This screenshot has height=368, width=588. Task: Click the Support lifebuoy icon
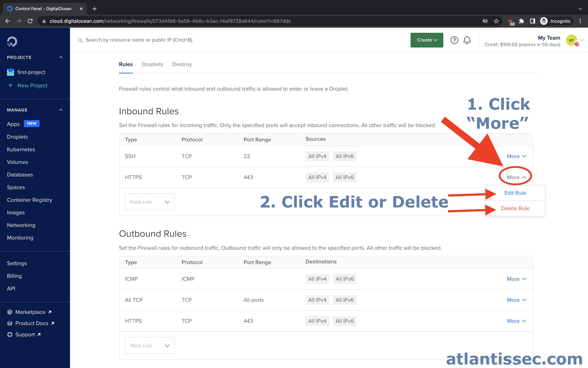click(10, 334)
